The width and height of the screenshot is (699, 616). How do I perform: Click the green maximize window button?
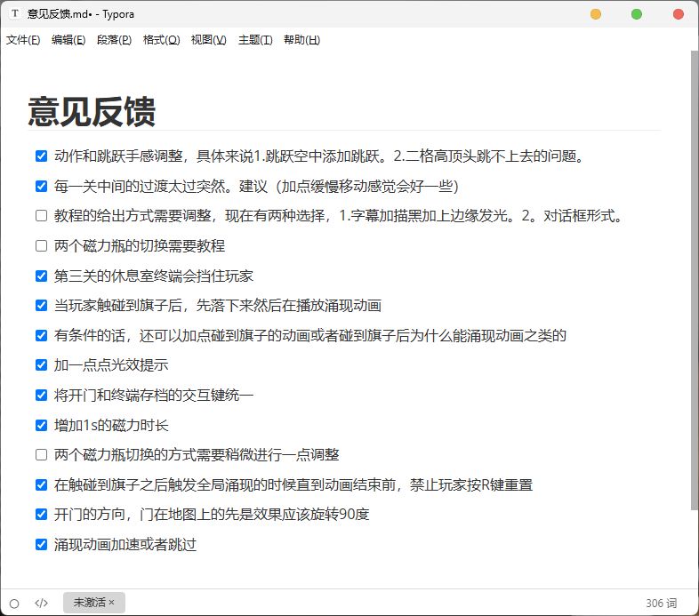point(637,14)
